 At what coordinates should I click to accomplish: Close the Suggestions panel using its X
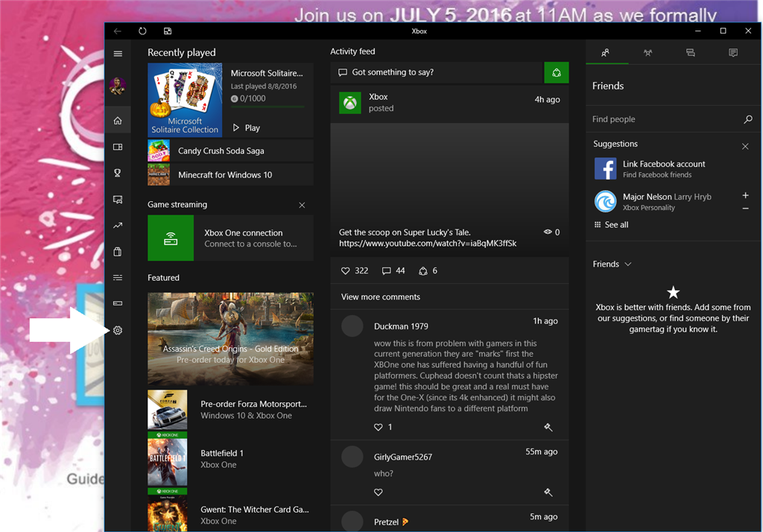[745, 146]
